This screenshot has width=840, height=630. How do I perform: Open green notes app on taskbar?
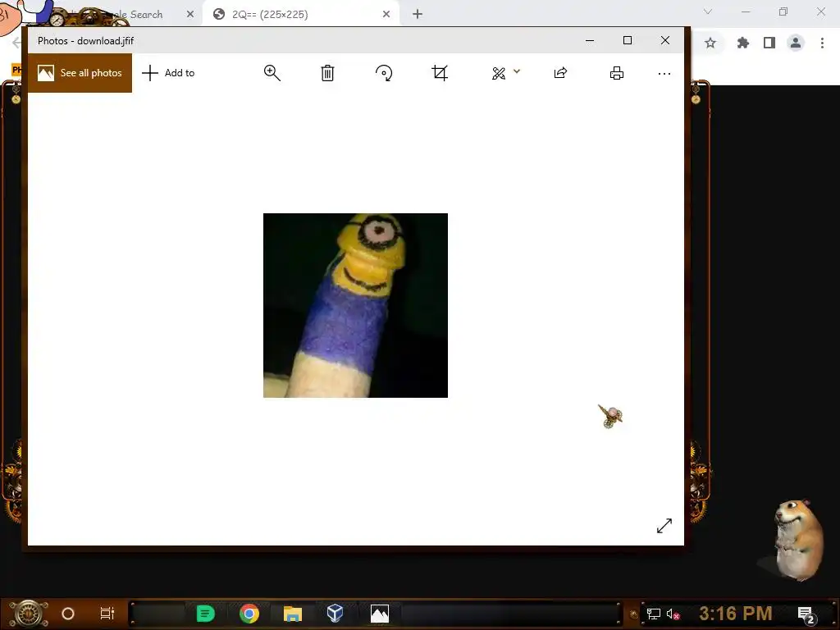point(206,614)
